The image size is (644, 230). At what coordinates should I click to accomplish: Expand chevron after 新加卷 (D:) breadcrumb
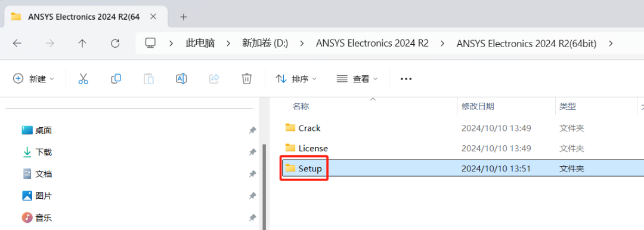click(302, 43)
